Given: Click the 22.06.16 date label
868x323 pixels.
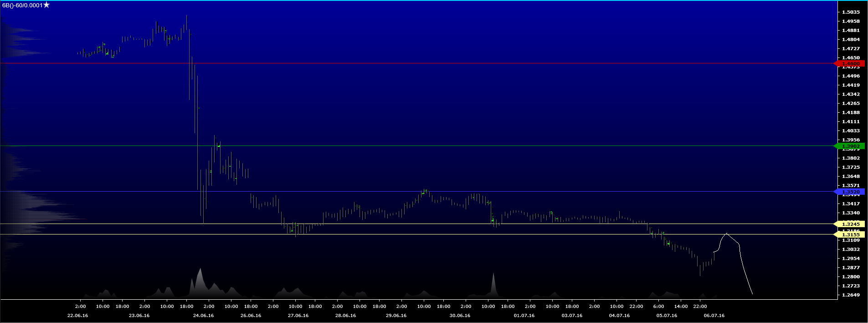Looking at the screenshot, I should point(77,316).
